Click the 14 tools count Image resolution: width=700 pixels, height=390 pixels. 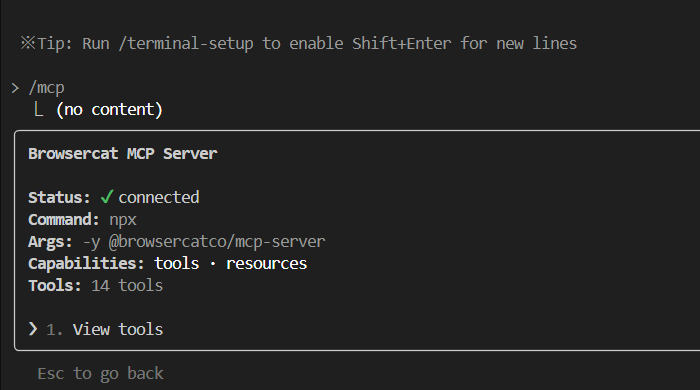click(127, 286)
